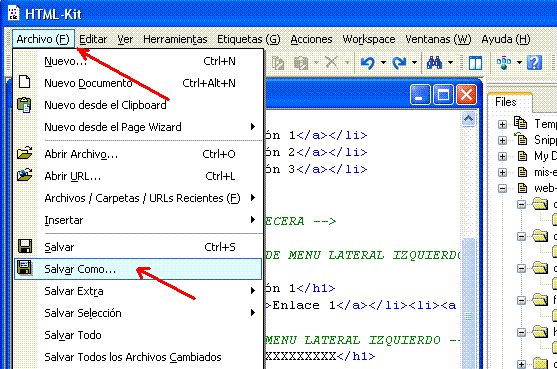
Task: Open dropdown arrow next to binoculars icon
Action: (450, 63)
